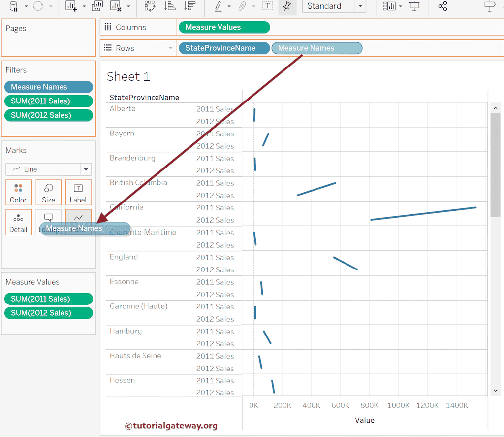Click the Sort Descending toolbar icon

pyautogui.click(x=189, y=6)
